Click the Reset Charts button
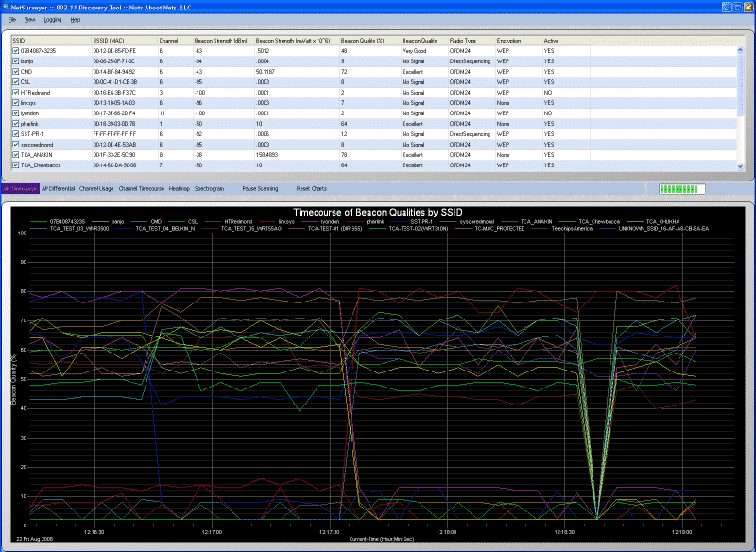 click(312, 189)
